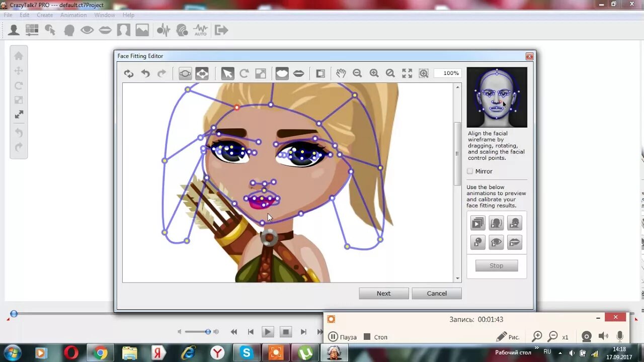Open Skype from the taskbar
Image resolution: width=644 pixels, height=362 pixels.
[247, 353]
